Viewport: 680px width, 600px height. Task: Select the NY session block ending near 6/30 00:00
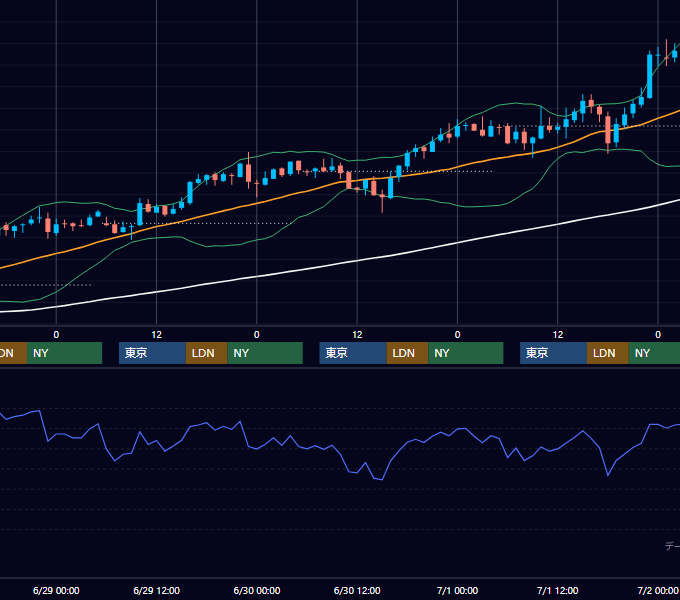[265, 353]
